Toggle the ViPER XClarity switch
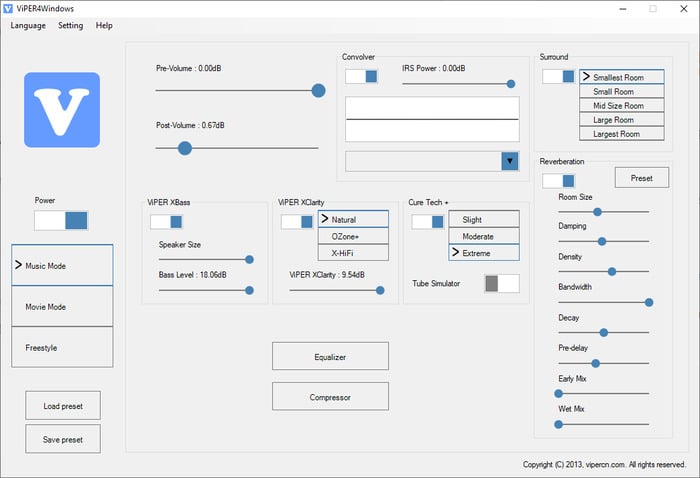 click(x=297, y=222)
